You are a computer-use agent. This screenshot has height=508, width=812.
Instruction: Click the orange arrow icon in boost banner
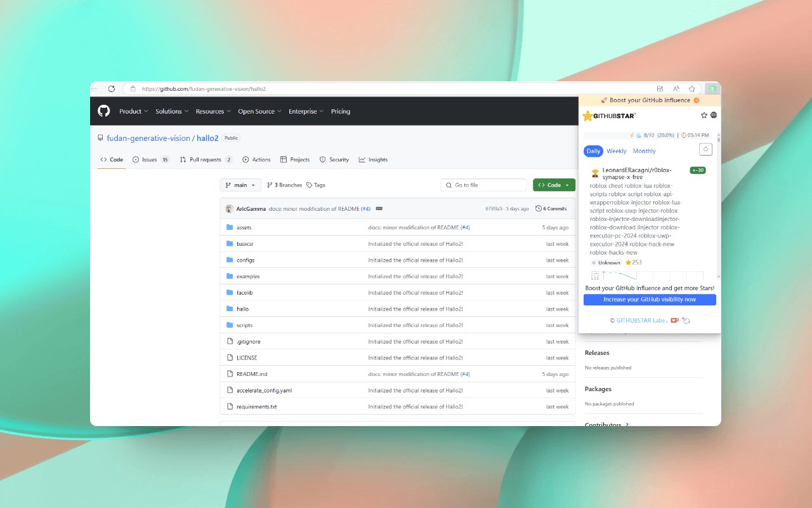click(x=696, y=100)
